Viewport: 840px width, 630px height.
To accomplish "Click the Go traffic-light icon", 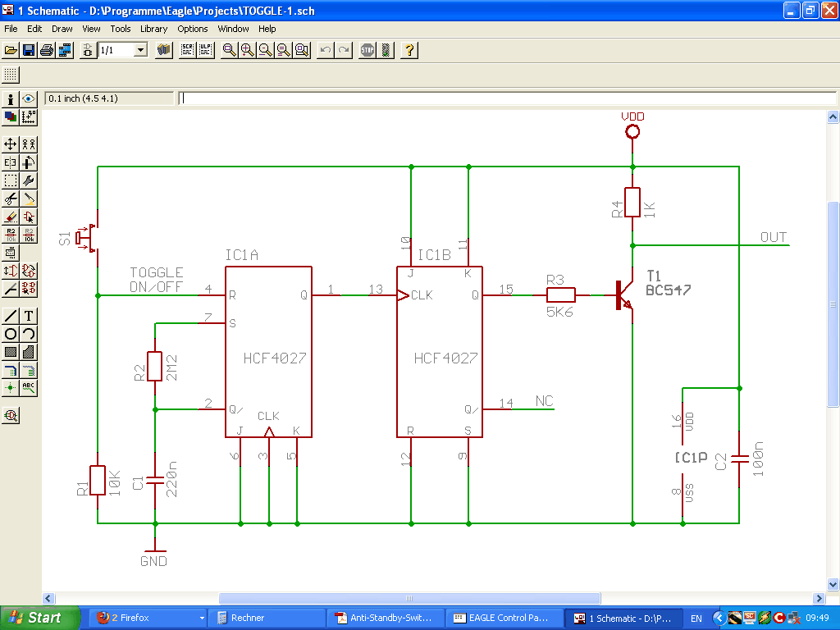I will (386, 50).
